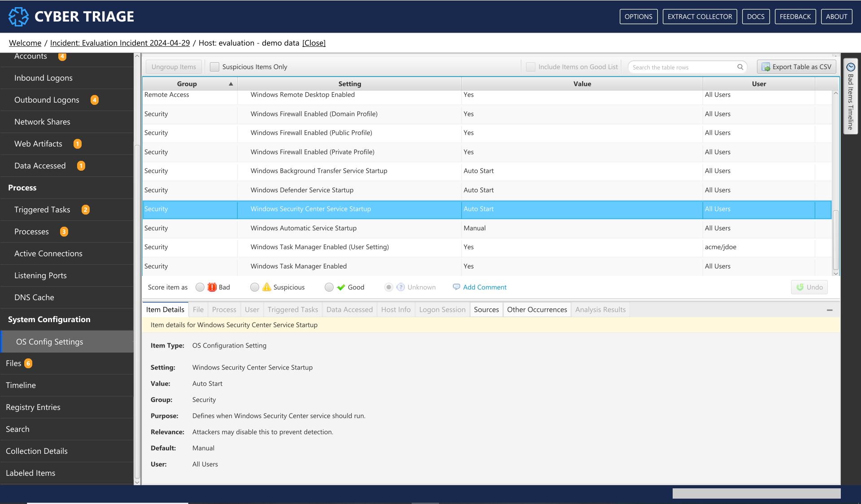Click the yellow Suspicious warning icon
Viewport: 861px width, 504px height.
267,288
